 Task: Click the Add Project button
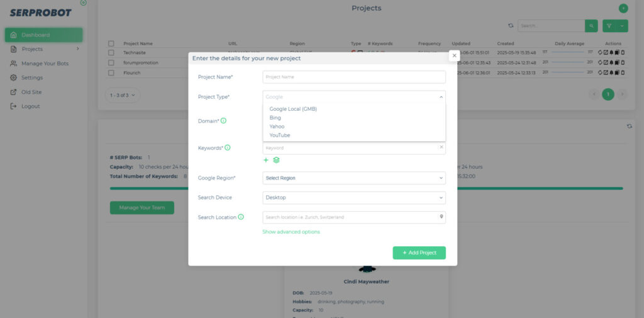pyautogui.click(x=419, y=253)
